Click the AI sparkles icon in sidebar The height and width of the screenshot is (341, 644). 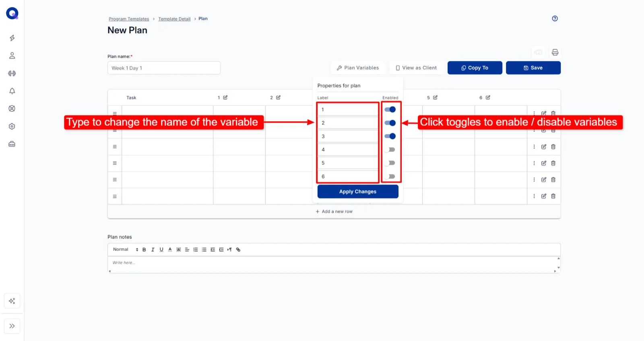pos(12,301)
